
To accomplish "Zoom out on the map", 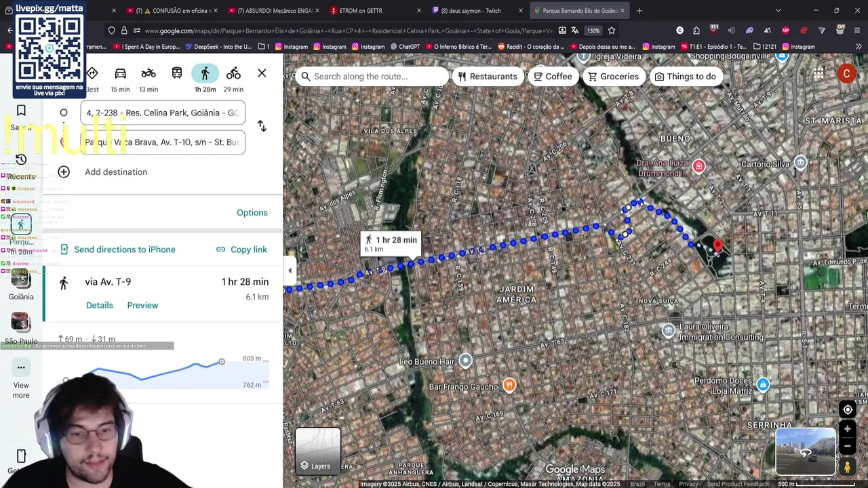I will pyautogui.click(x=848, y=447).
